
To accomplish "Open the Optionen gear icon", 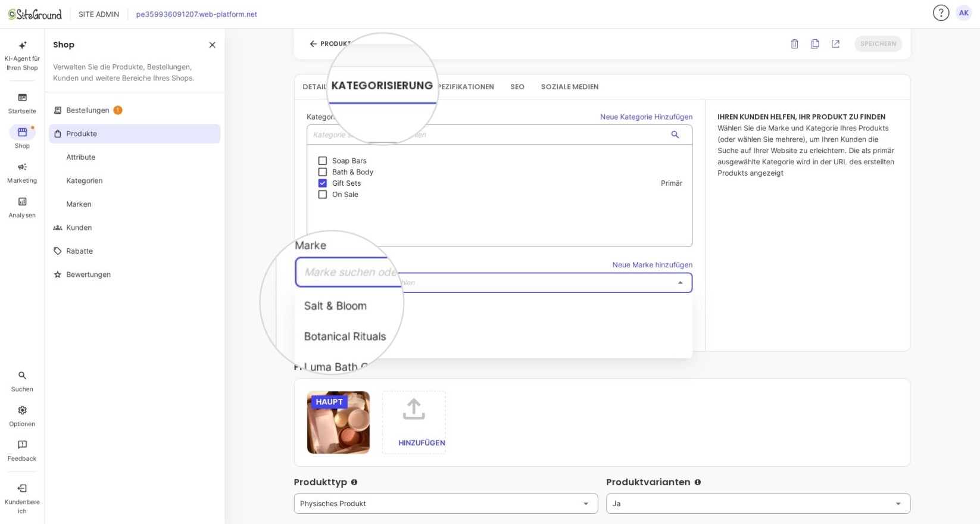I will [22, 410].
